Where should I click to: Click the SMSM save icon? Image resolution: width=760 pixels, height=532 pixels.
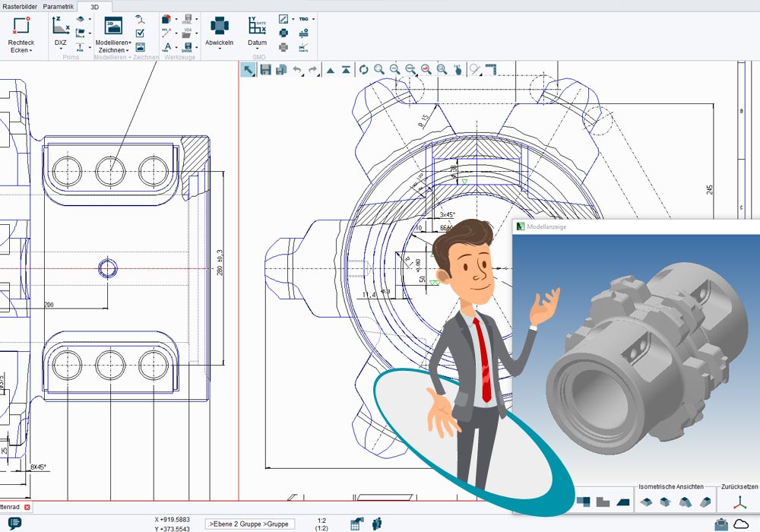click(x=187, y=47)
